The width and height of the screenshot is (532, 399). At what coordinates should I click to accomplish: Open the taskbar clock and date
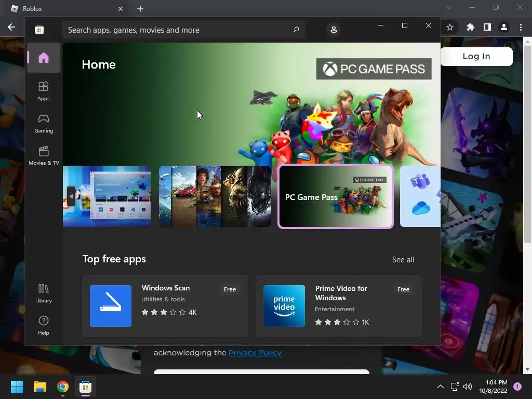click(494, 387)
